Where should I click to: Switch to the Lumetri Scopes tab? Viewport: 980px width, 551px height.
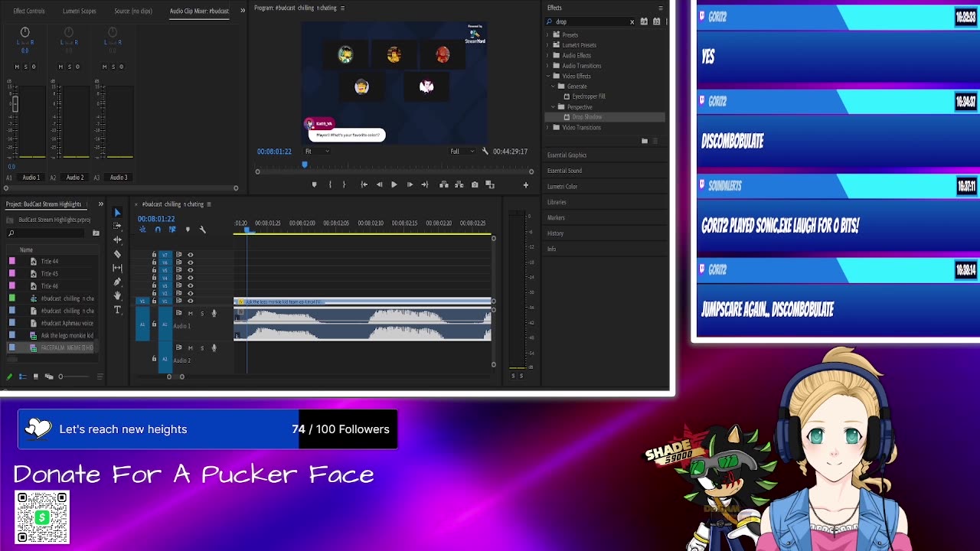pos(80,11)
